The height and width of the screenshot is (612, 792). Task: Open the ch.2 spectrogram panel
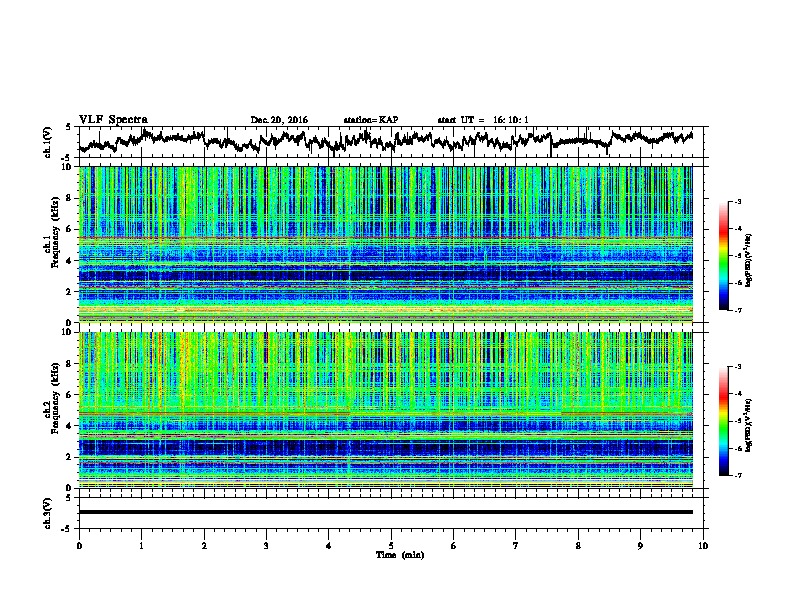386,410
